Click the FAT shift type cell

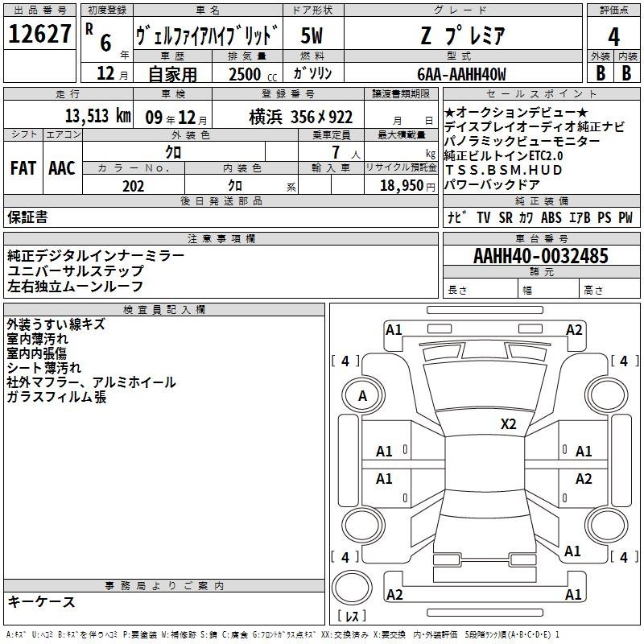point(23,168)
